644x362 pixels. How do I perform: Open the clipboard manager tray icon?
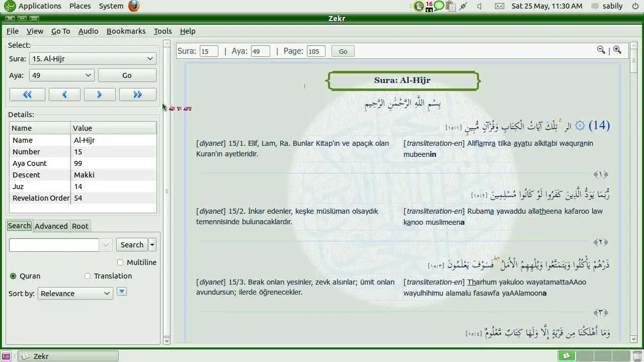pos(451,6)
